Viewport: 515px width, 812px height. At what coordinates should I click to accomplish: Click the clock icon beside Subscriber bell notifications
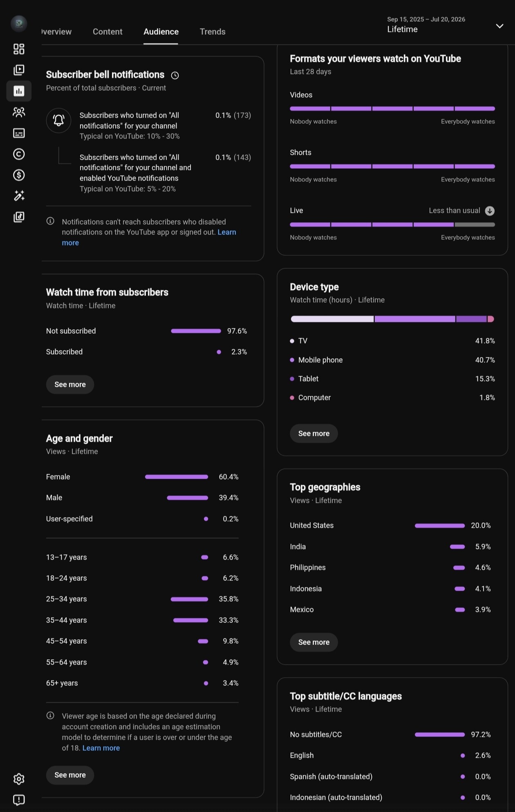[x=175, y=75]
